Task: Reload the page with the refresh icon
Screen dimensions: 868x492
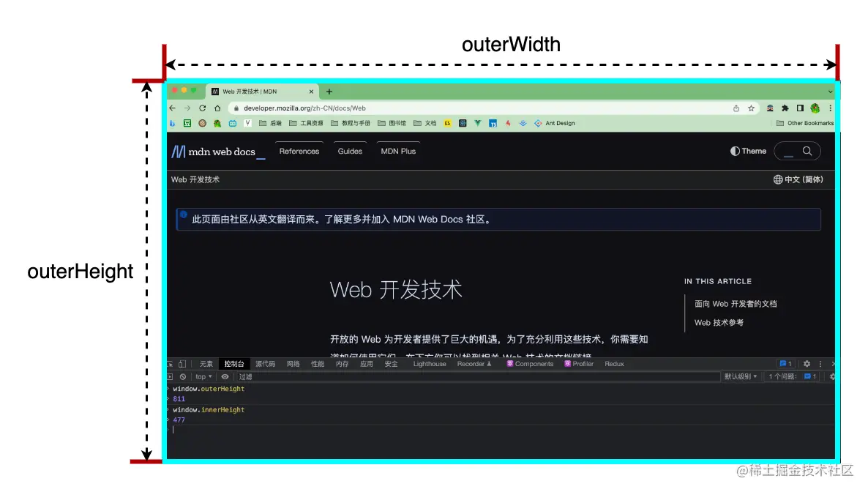Action: (203, 108)
